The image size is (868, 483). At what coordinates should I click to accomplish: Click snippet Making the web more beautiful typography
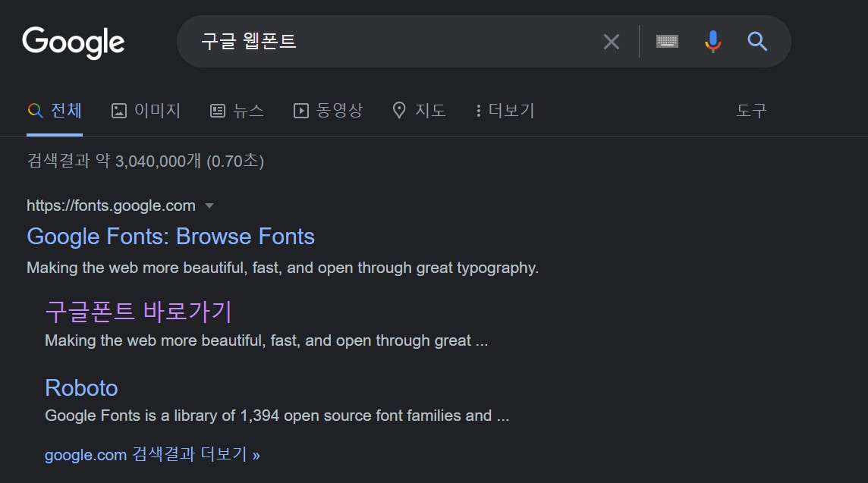[282, 268]
